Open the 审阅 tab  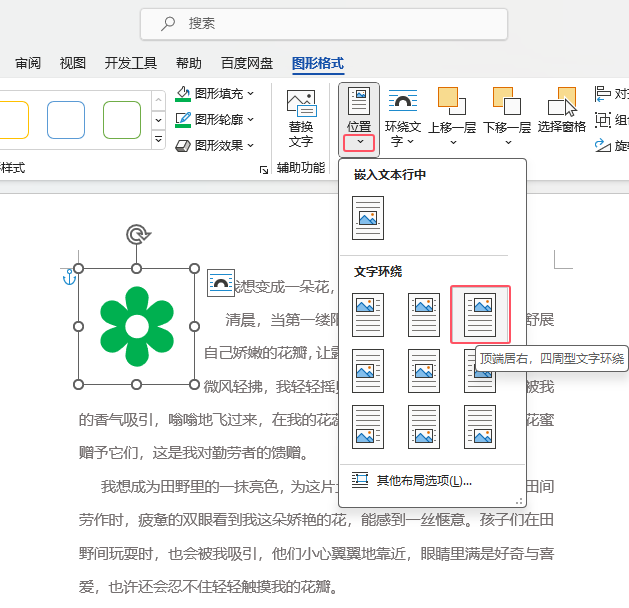(x=28, y=63)
